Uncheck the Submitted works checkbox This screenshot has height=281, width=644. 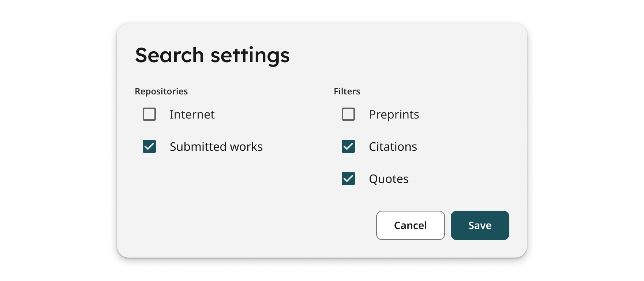(149, 146)
